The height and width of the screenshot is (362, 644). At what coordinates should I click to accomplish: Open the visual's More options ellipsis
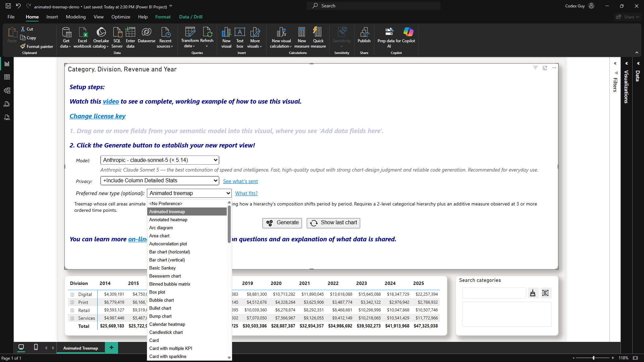(554, 68)
